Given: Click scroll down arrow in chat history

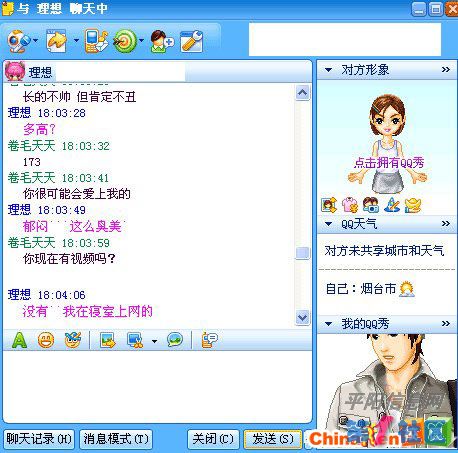Looking at the screenshot, I should (x=302, y=317).
